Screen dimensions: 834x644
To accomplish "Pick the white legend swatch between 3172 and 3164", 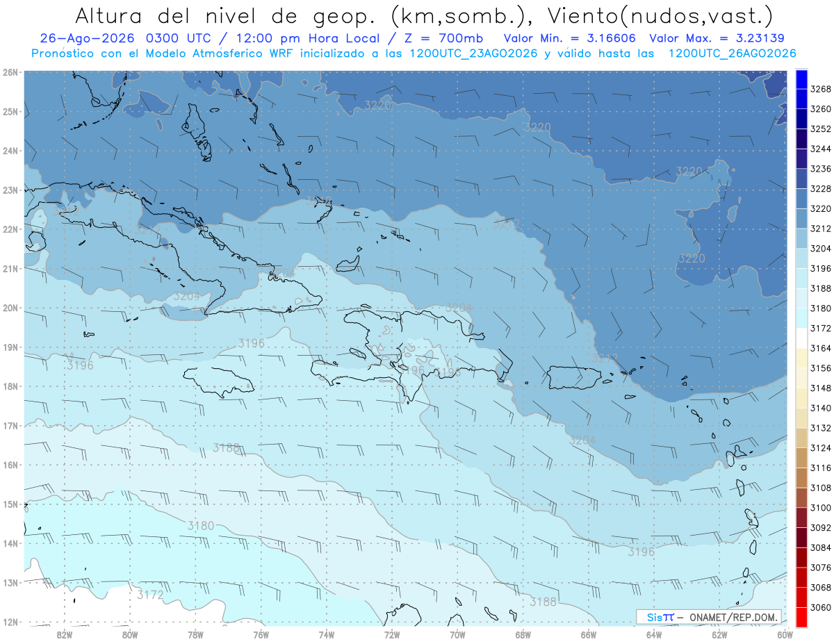I will pos(801,337).
